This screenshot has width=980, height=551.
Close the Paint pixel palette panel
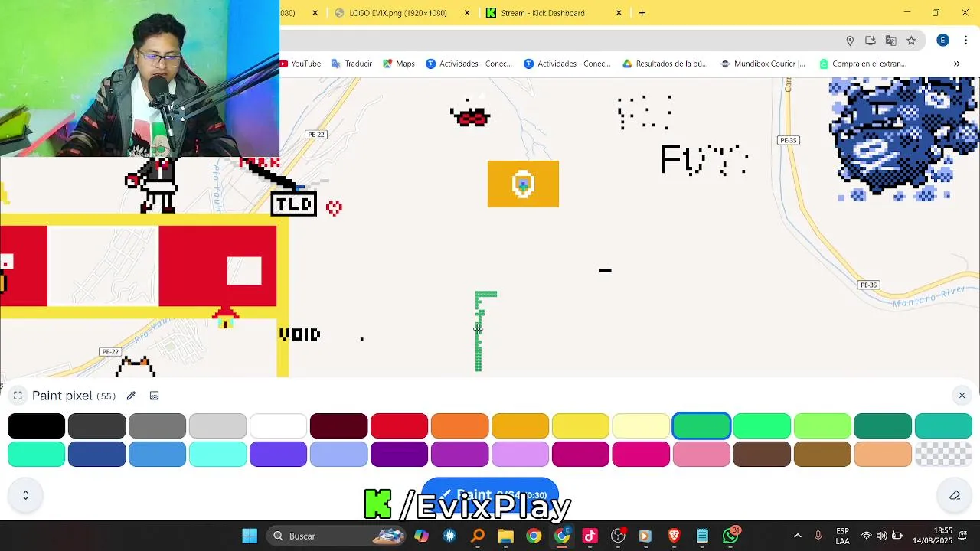tap(962, 396)
